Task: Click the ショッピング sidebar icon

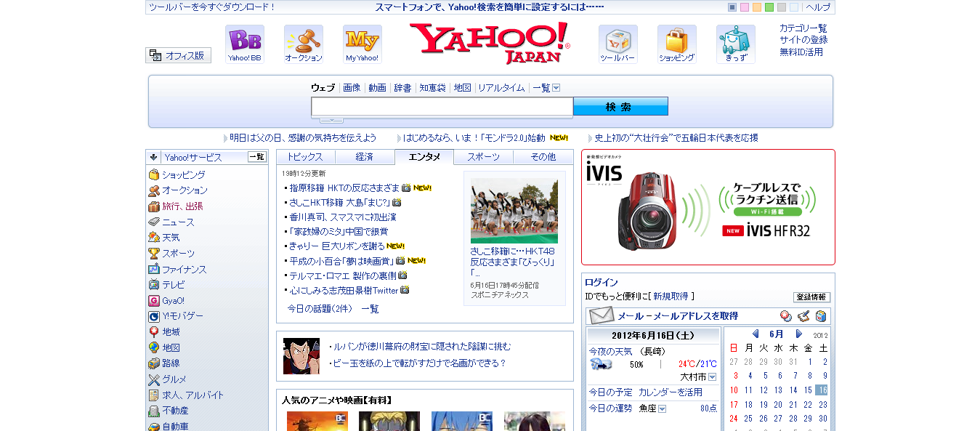Action: [x=154, y=175]
